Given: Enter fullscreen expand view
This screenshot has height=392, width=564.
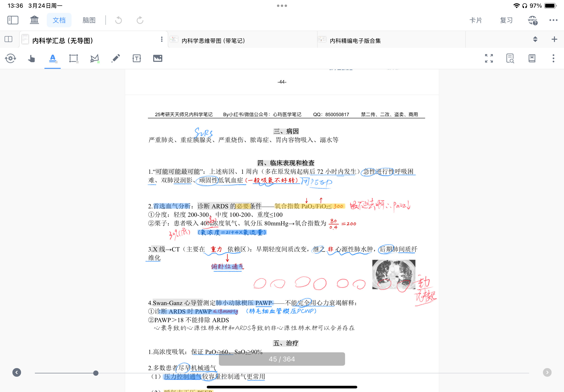Looking at the screenshot, I should (x=489, y=59).
